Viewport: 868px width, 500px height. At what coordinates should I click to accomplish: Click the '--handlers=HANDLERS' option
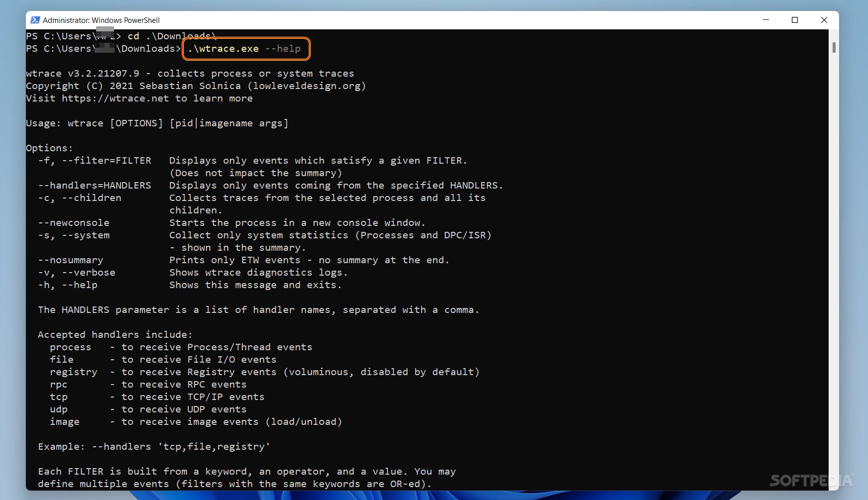[95, 186]
